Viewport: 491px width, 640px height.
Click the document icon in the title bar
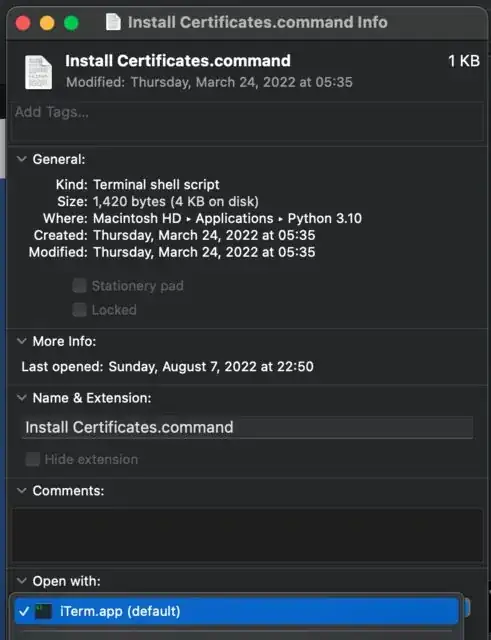pyautogui.click(x=113, y=22)
